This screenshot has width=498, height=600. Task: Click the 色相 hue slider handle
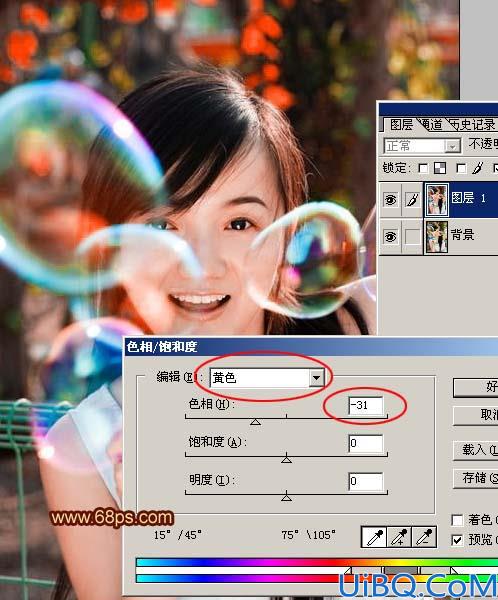tap(255, 422)
